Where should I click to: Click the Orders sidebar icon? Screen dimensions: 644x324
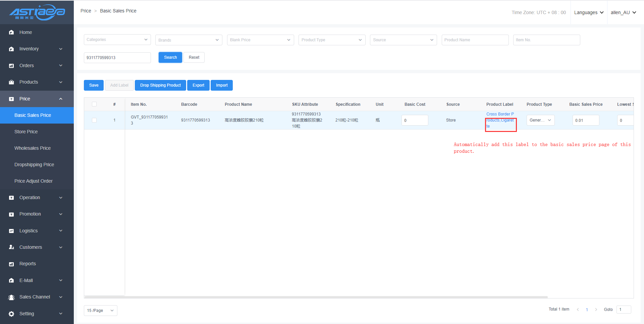point(11,66)
